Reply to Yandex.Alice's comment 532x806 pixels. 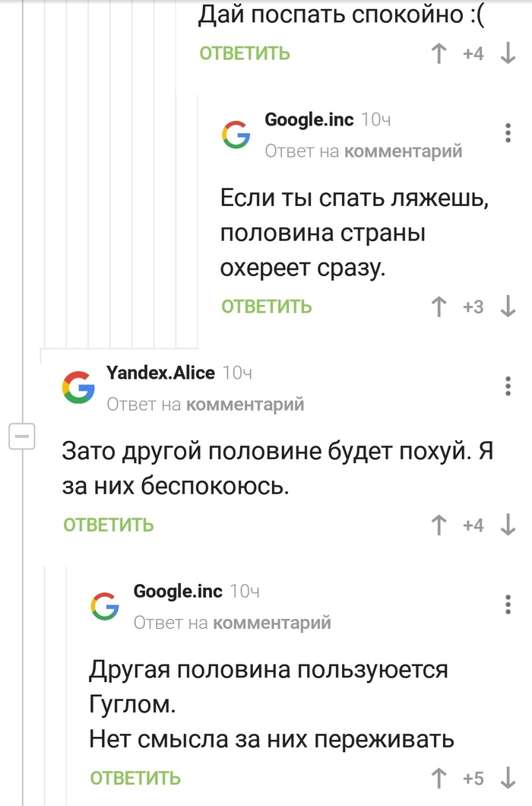[x=109, y=525]
